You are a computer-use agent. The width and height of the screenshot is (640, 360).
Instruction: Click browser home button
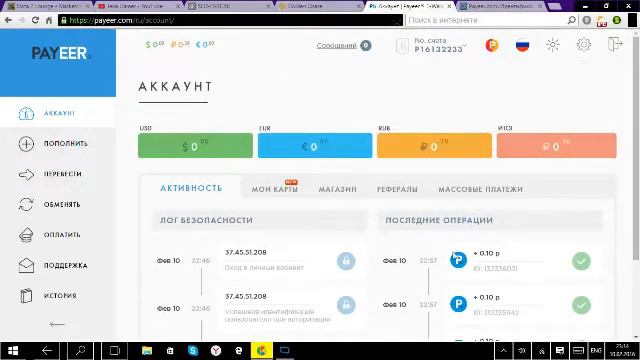click(49, 20)
